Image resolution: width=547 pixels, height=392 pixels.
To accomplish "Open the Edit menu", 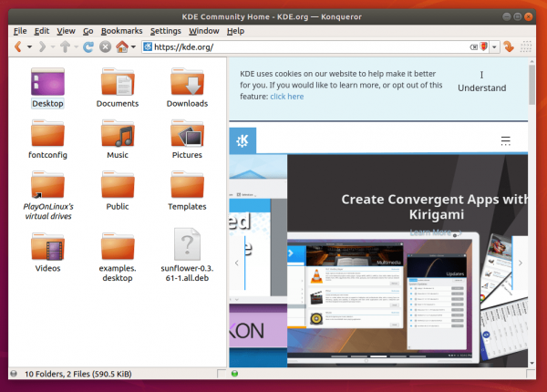I will point(42,31).
